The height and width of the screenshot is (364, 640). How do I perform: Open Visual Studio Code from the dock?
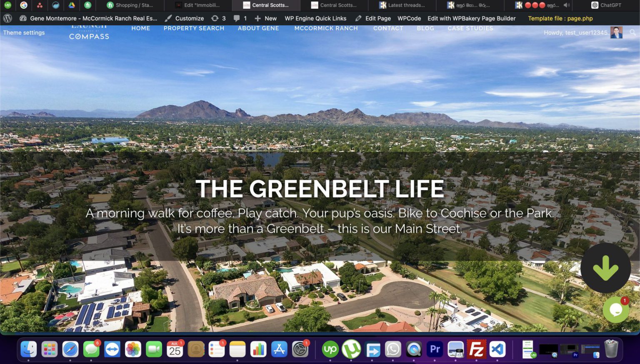tap(497, 349)
